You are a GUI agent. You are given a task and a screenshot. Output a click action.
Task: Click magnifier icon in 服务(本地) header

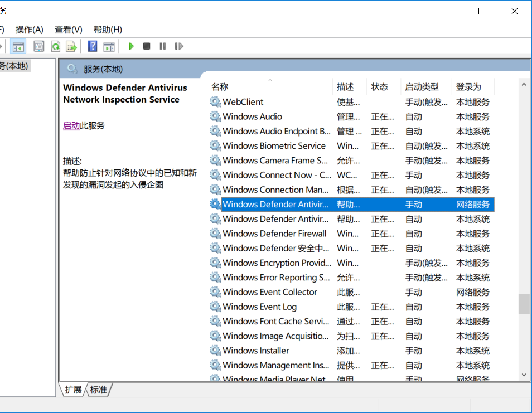coord(71,69)
